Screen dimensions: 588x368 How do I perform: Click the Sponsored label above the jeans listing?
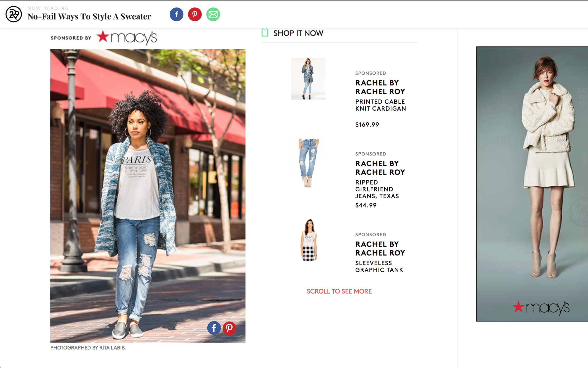click(x=371, y=154)
